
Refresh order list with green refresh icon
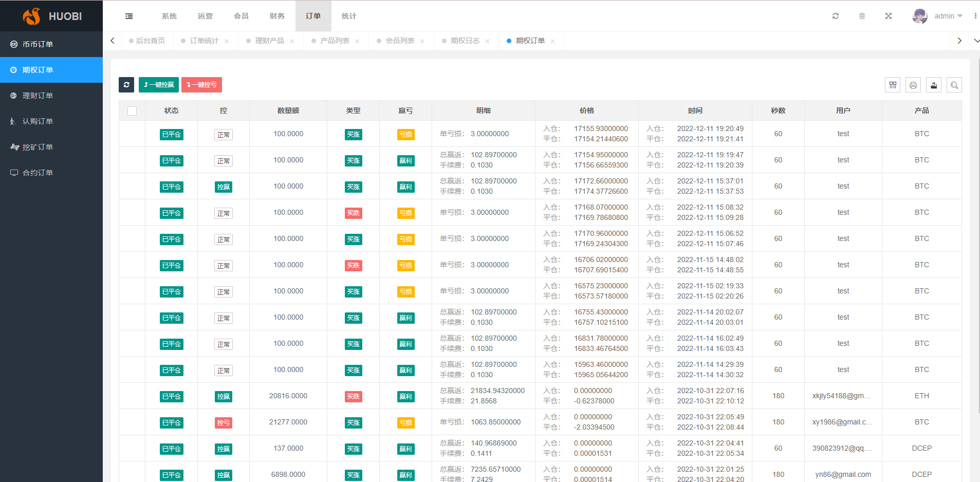coord(126,85)
